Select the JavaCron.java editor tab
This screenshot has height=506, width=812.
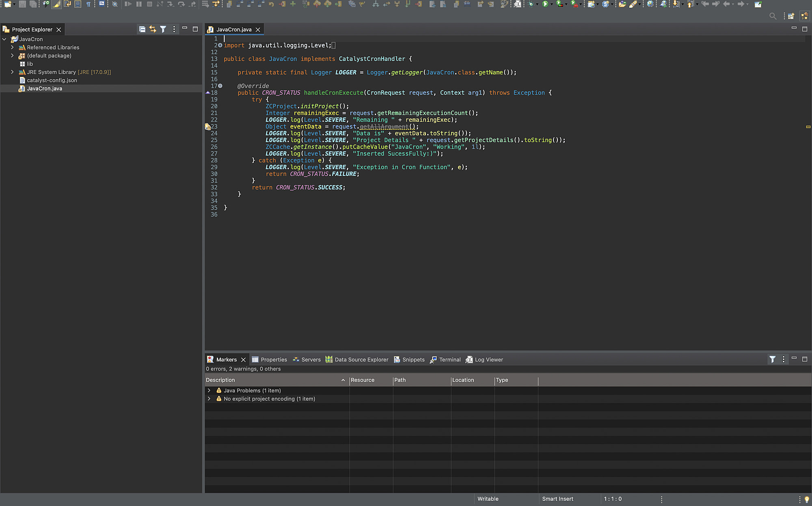tap(232, 29)
